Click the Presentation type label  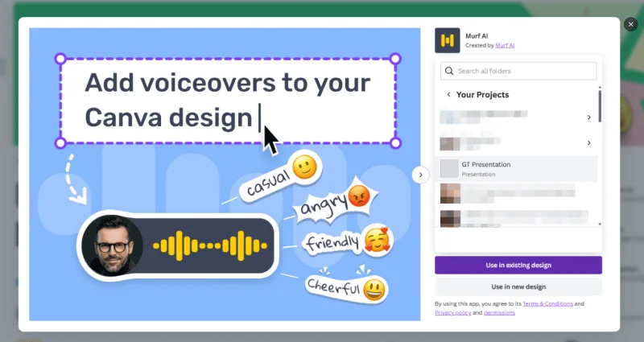(478, 174)
